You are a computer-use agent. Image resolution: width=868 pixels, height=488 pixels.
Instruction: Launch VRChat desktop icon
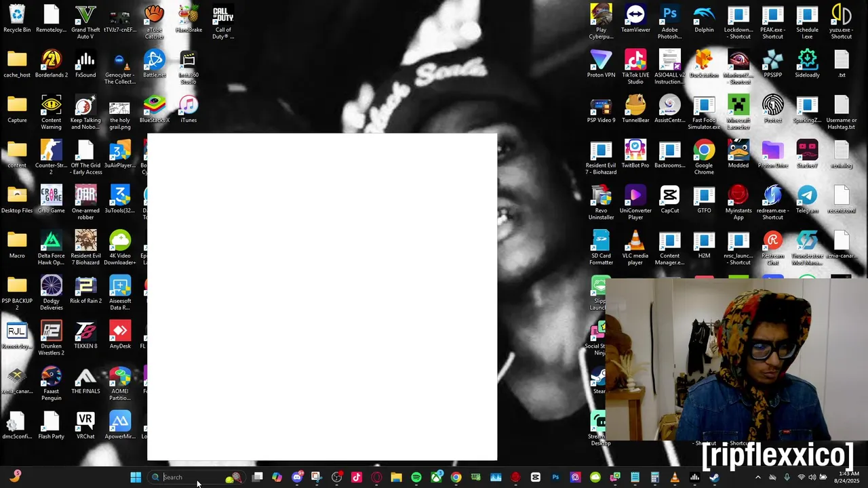click(85, 426)
